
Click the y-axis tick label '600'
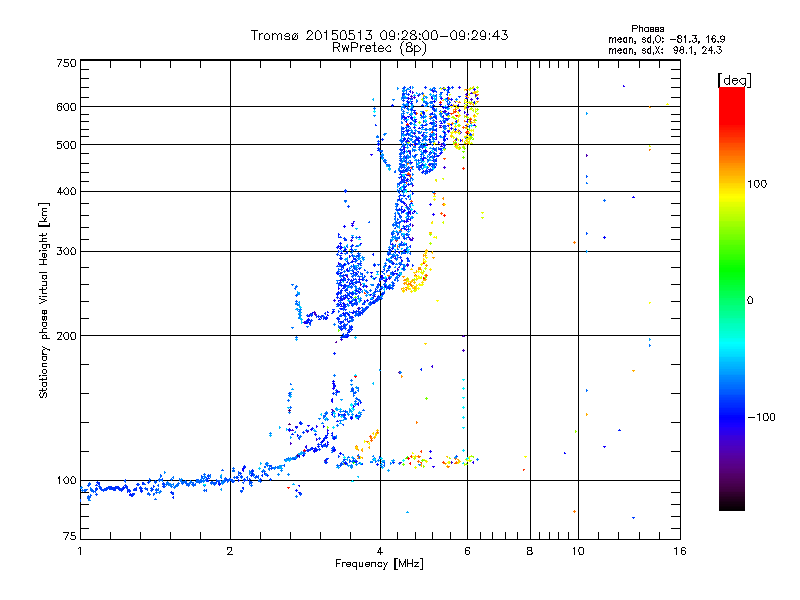pos(66,107)
